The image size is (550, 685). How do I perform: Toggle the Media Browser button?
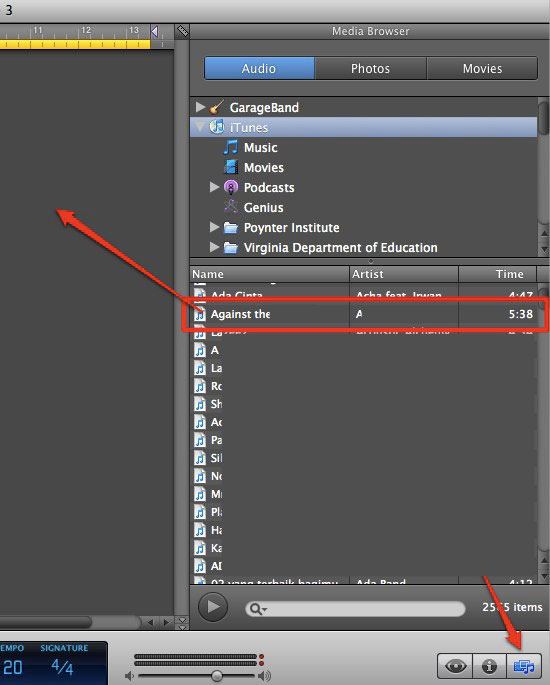(524, 666)
